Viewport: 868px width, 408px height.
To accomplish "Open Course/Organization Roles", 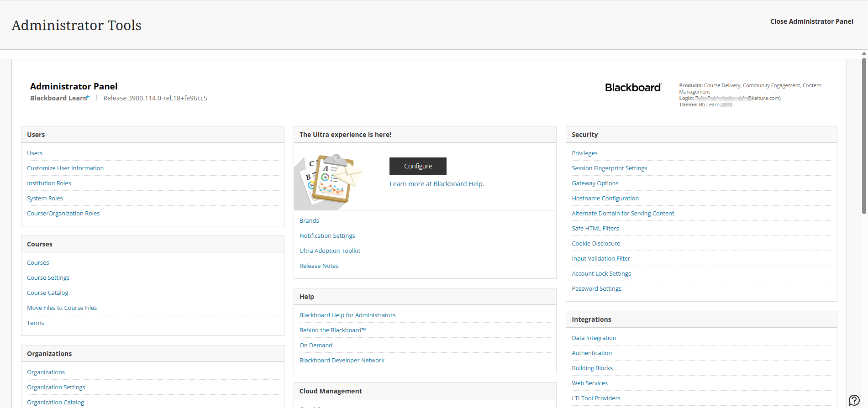I will [63, 214].
